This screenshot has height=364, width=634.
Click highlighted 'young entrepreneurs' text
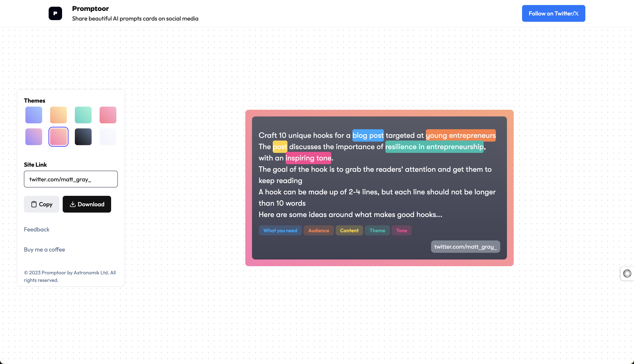pyautogui.click(x=460, y=136)
